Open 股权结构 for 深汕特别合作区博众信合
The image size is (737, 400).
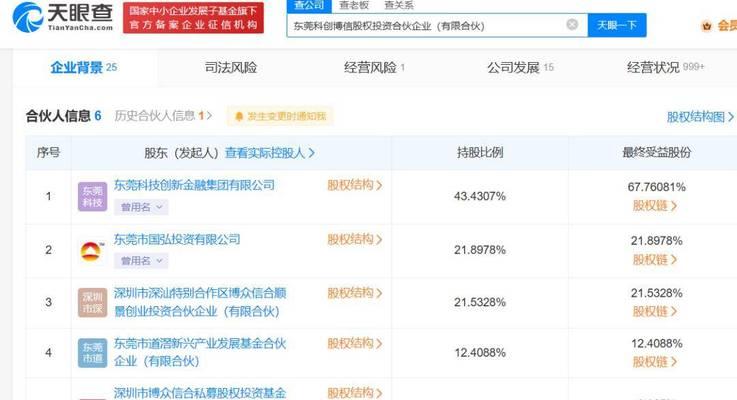point(355,293)
